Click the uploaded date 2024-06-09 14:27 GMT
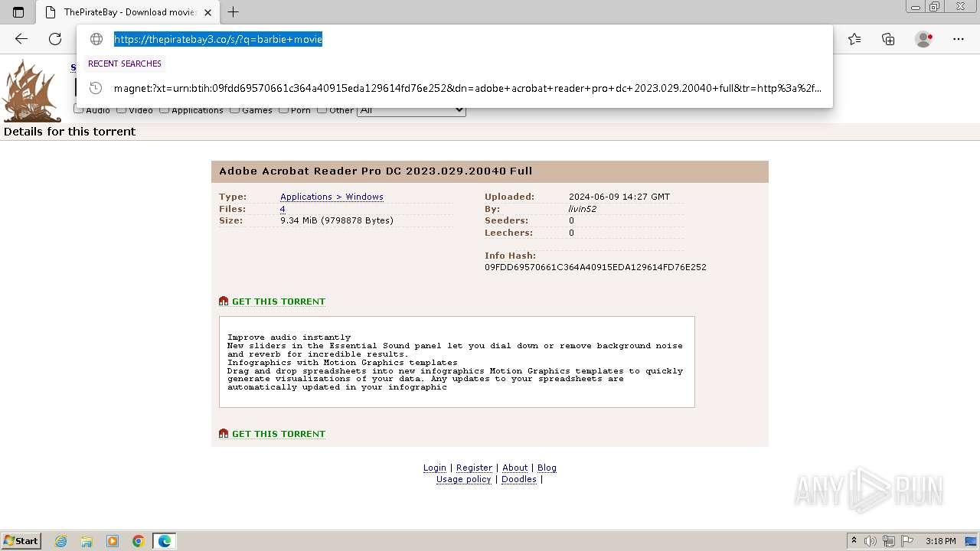The height and width of the screenshot is (551, 980). [x=619, y=197]
